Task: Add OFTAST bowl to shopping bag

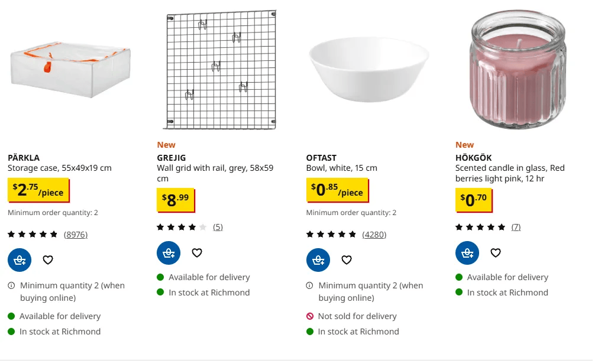Action: 318,260
